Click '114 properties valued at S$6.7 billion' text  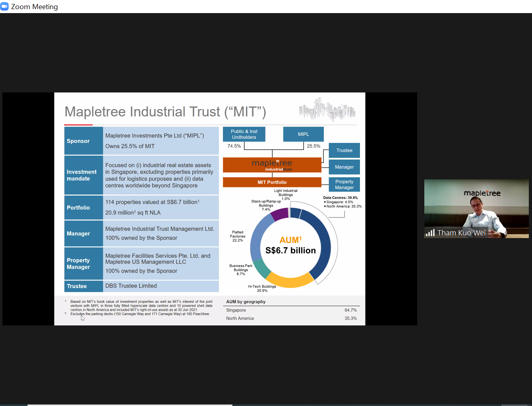point(152,202)
